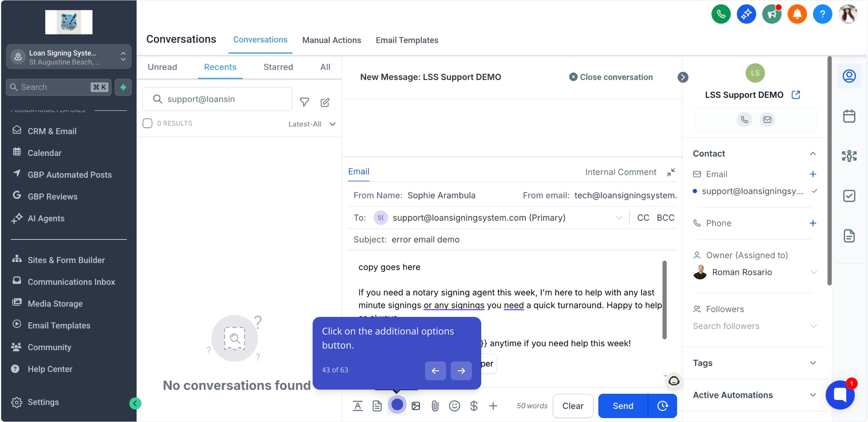
Task: Attach a file with the paperclip icon
Action: click(435, 406)
